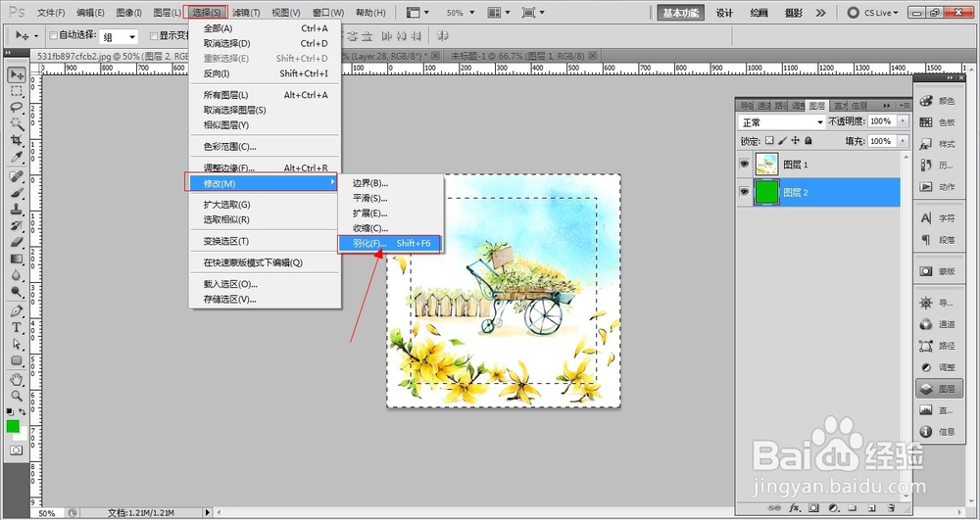This screenshot has width=980, height=520.
Task: Select the Clone Stamp tool
Action: pyautogui.click(x=17, y=210)
